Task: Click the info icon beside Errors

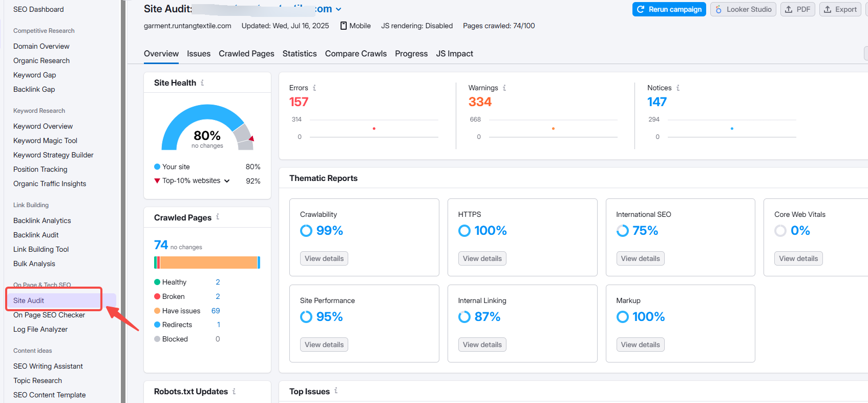Action: (314, 88)
